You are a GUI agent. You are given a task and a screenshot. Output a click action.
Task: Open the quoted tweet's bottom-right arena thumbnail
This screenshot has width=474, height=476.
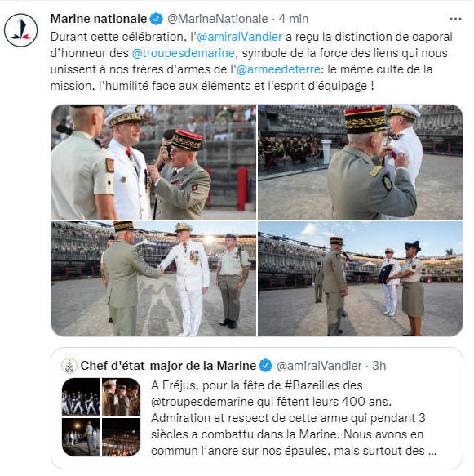121,437
